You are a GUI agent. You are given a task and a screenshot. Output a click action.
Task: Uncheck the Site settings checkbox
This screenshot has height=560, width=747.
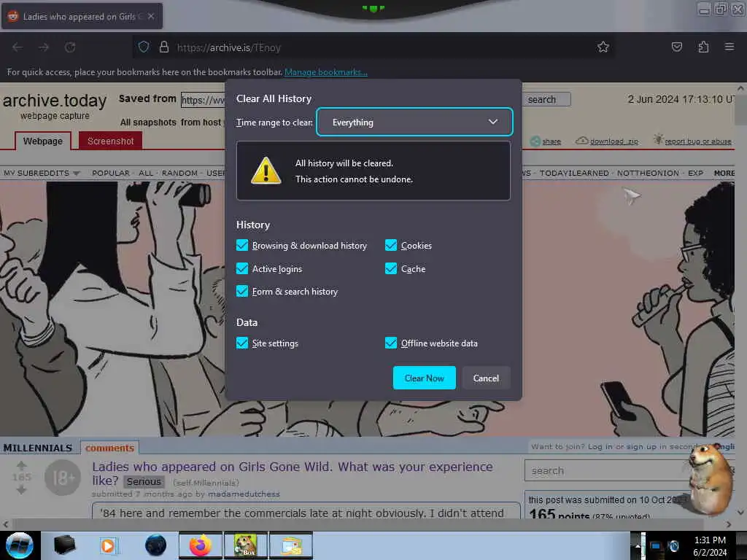[x=242, y=343]
